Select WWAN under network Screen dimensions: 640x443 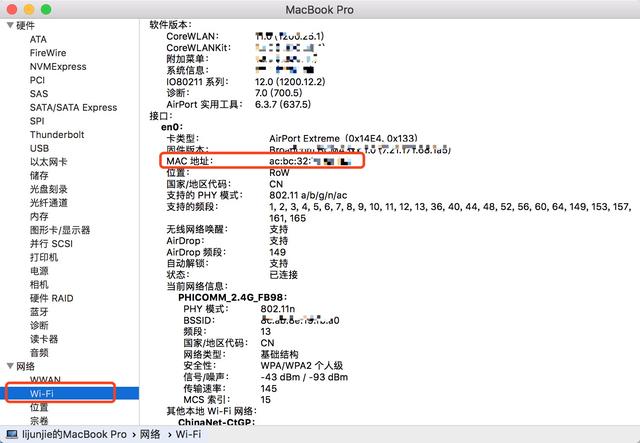pos(45,380)
